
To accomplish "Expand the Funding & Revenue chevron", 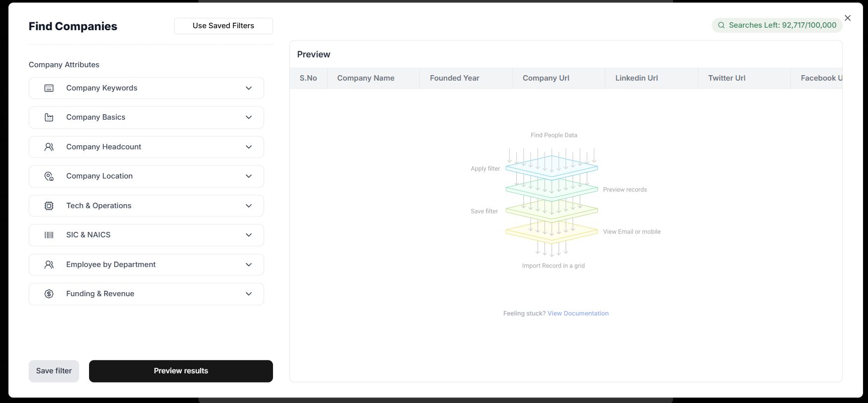I will [x=249, y=294].
